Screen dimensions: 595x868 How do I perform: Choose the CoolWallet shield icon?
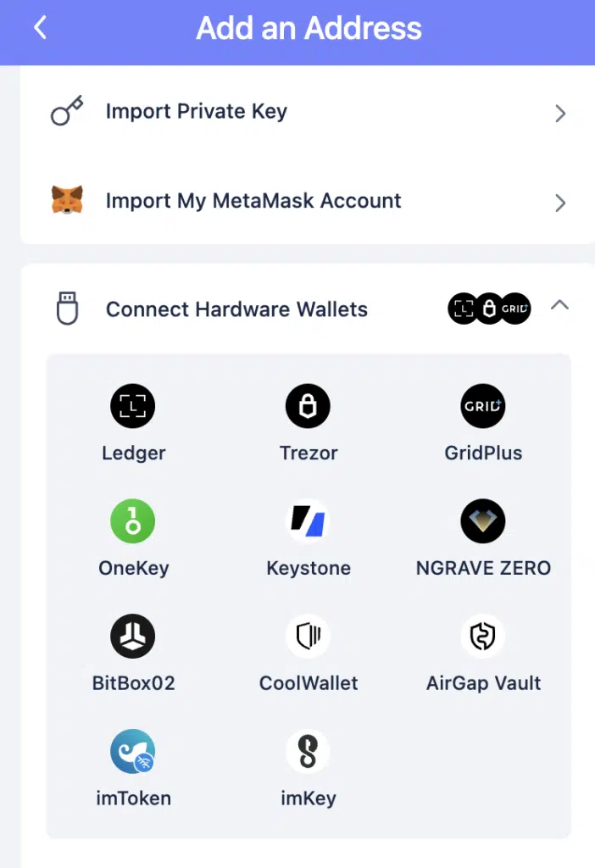pos(308,636)
